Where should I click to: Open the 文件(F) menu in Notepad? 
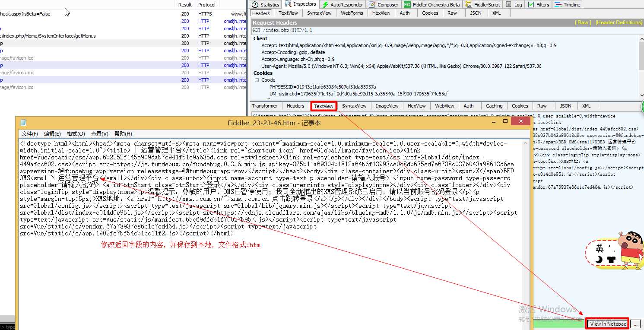click(30, 134)
